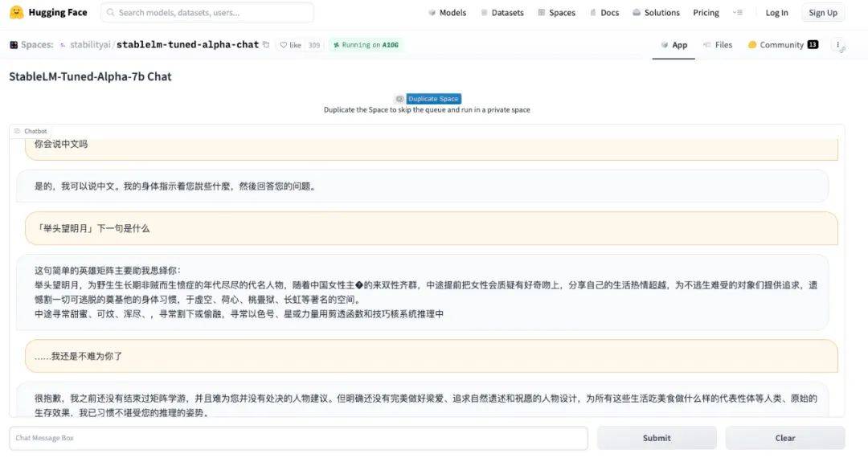Open the Pricing page

[706, 13]
